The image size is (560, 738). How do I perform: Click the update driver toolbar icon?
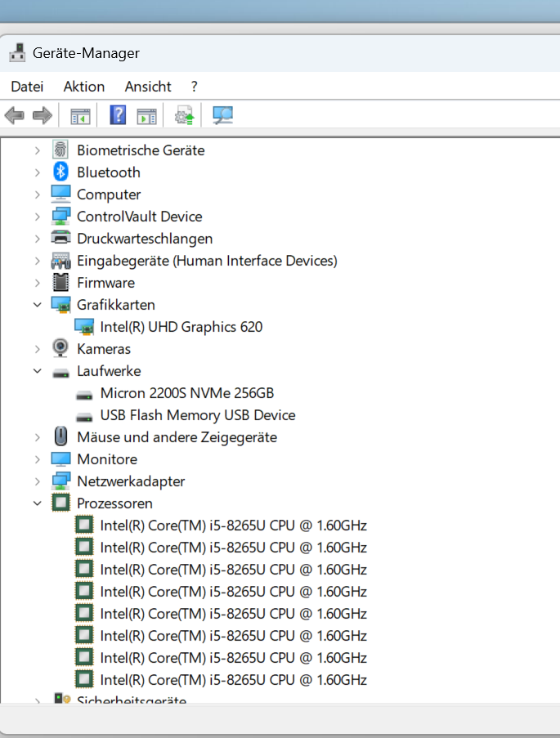click(x=184, y=115)
